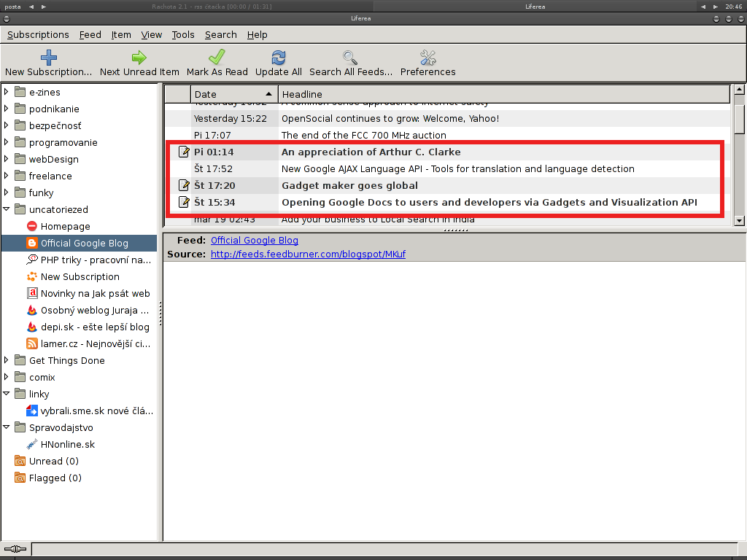
Task: Open the Official Google Blog feed link
Action: (x=255, y=241)
